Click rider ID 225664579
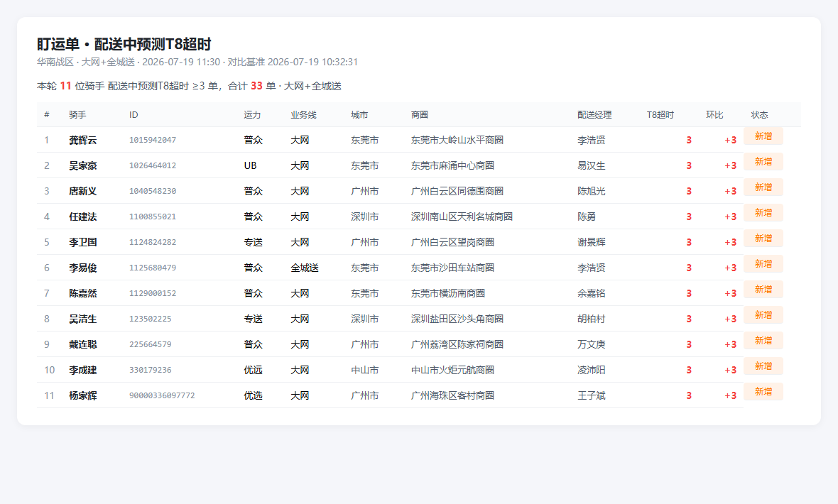838x504 pixels. [x=150, y=345]
